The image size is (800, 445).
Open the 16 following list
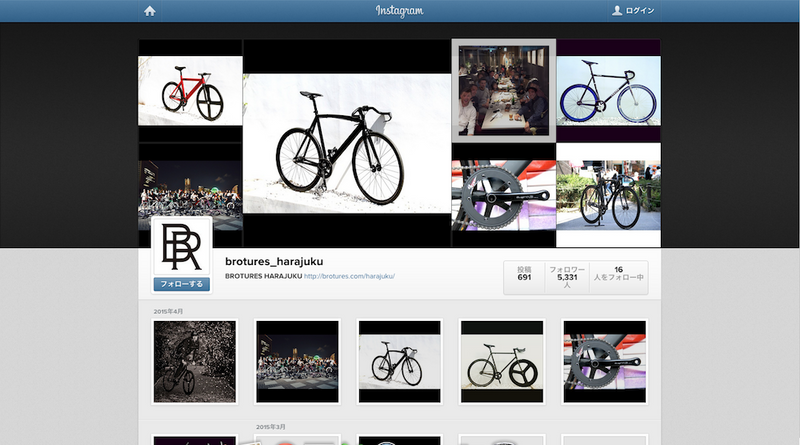[x=618, y=275]
